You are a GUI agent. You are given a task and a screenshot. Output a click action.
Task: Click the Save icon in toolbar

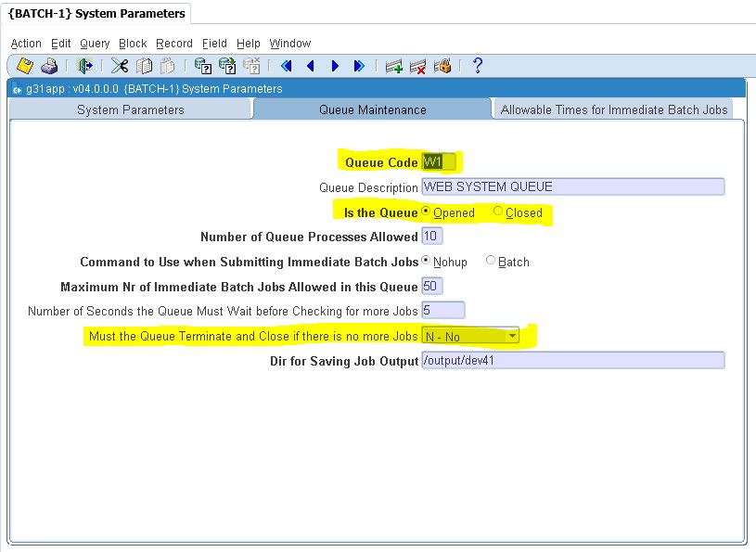[x=25, y=66]
